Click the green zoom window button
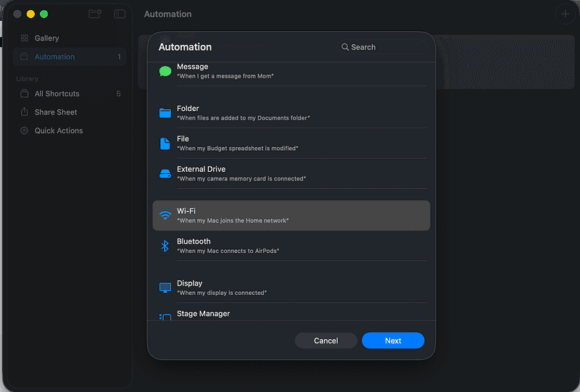Screen dimensions: 580x392 (x=44, y=14)
